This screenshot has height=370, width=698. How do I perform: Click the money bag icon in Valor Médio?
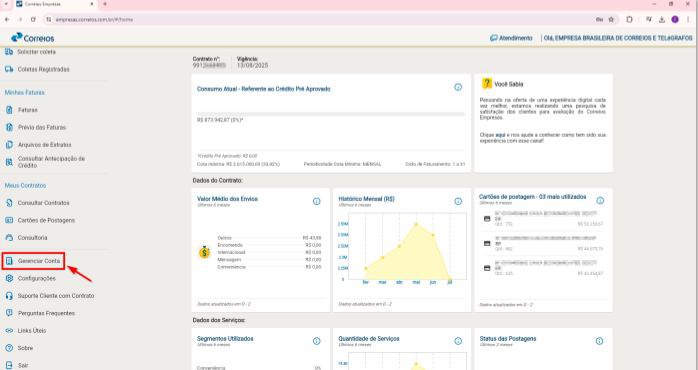click(x=204, y=252)
